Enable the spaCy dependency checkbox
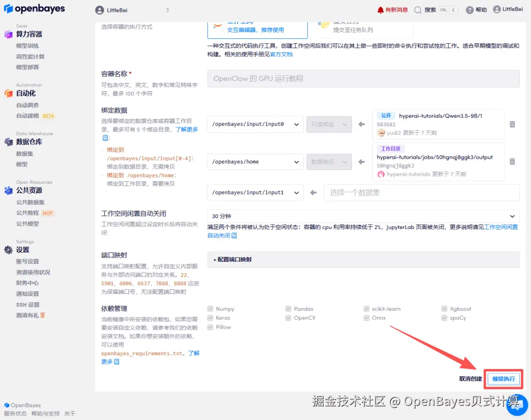Screen dimensions: 531x420 click(x=444, y=318)
